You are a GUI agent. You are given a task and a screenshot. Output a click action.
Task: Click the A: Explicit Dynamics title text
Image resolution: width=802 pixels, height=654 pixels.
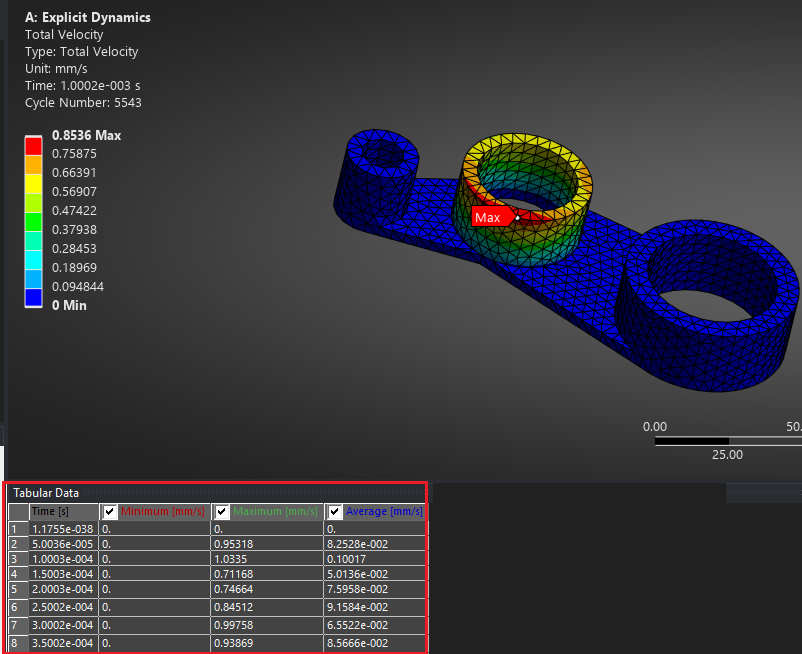click(x=87, y=17)
